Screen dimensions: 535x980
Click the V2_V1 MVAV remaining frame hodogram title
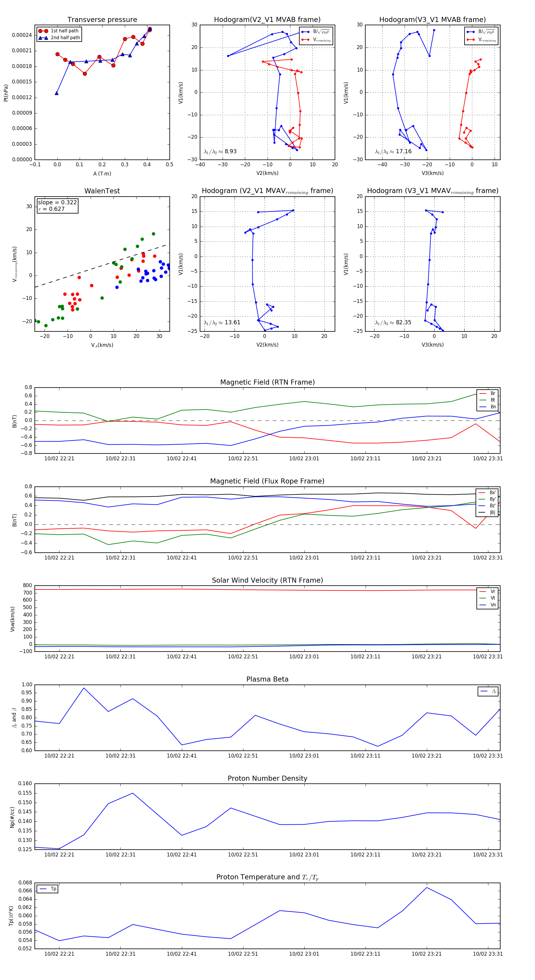tap(267, 191)
